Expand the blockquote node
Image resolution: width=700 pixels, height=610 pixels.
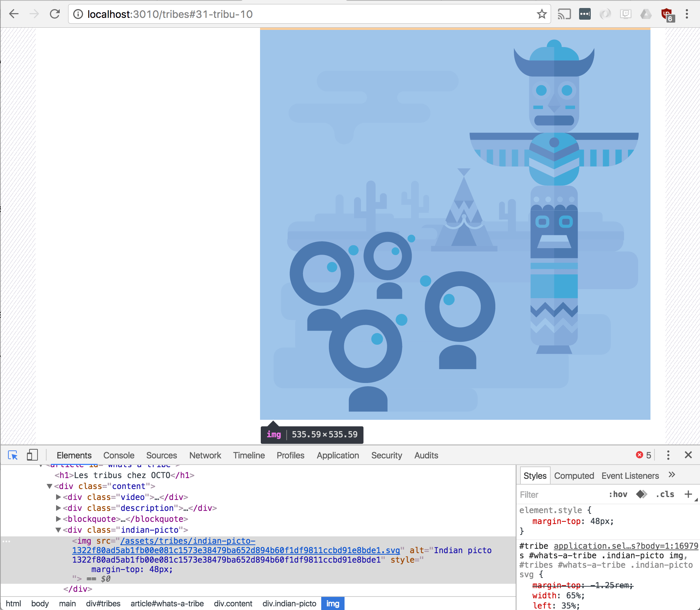58,519
